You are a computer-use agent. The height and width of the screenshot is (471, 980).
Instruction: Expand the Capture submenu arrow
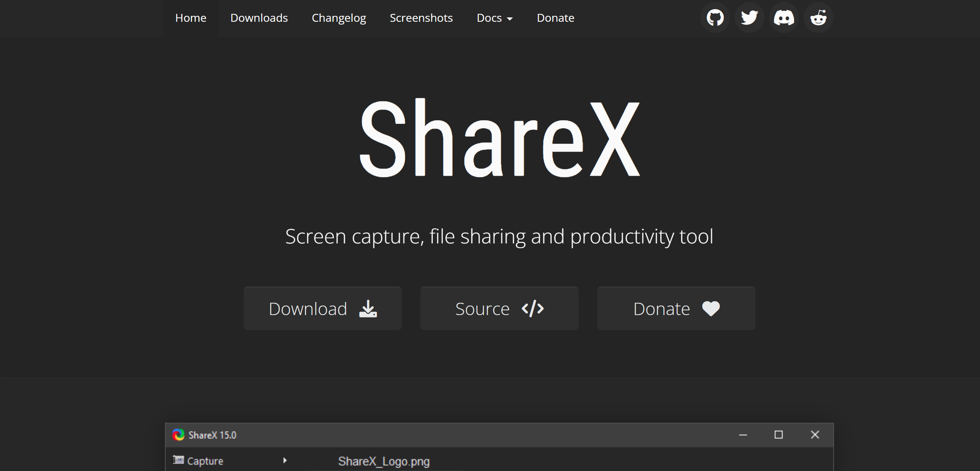point(285,460)
